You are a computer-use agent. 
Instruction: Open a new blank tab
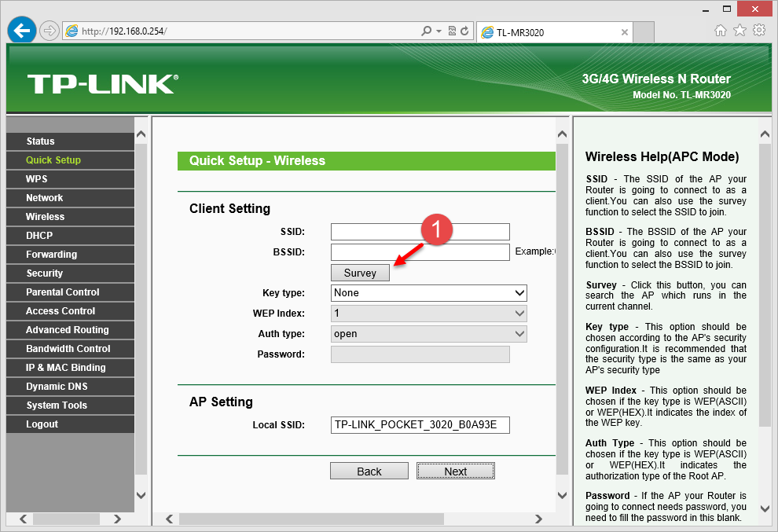pyautogui.click(x=644, y=32)
